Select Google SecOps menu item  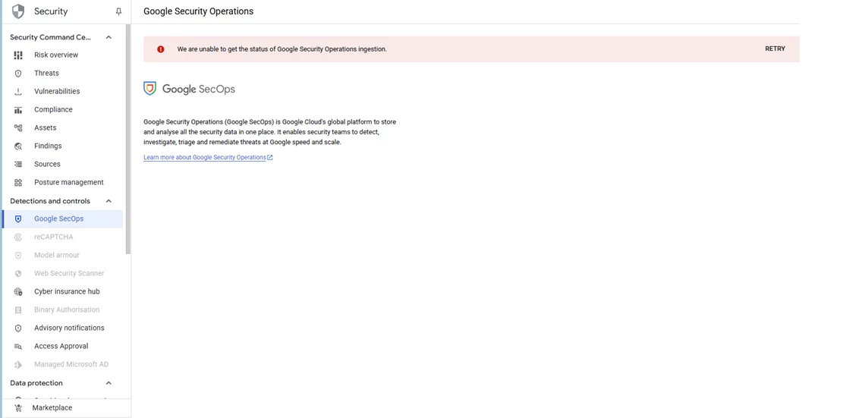coord(62,219)
